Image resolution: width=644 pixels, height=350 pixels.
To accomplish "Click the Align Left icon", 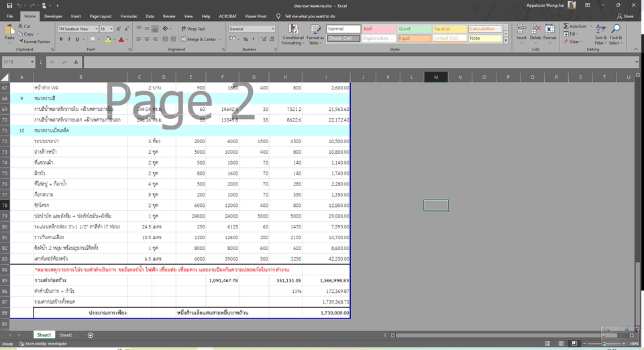I will coord(139,39).
